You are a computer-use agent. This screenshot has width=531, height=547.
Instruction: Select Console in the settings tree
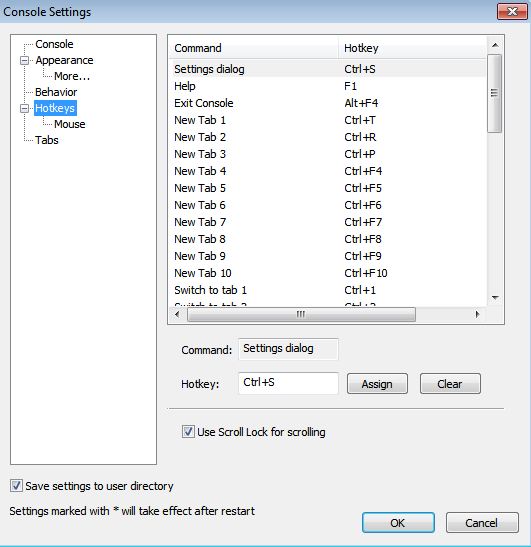point(54,44)
